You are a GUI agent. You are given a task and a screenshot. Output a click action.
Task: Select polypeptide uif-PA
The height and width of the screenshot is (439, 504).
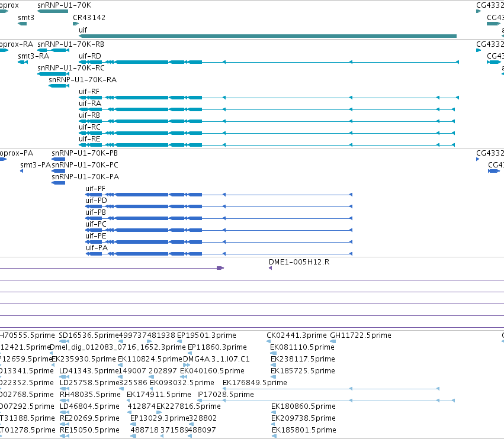coord(97,248)
